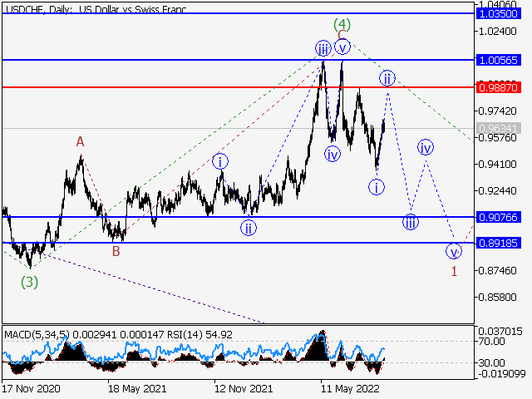This screenshot has height=399, width=532.
Task: Click the 70.00 RSI level value
Action: (491, 342)
